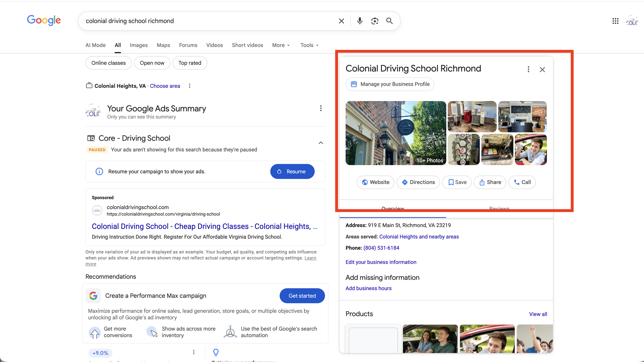Click the Learn more link
This screenshot has height=362, width=644.
coord(310,258)
